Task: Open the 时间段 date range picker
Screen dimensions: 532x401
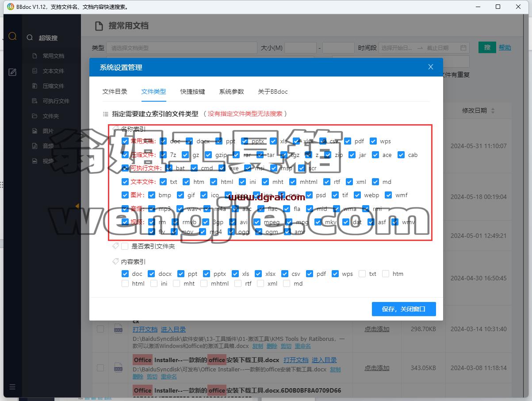Action: pos(424,48)
